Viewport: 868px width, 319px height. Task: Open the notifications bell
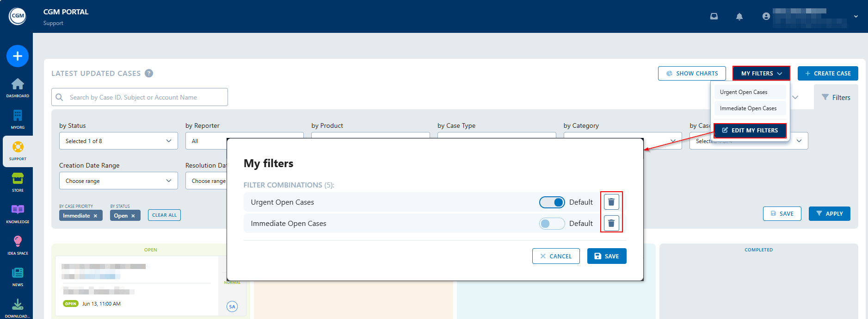click(739, 17)
